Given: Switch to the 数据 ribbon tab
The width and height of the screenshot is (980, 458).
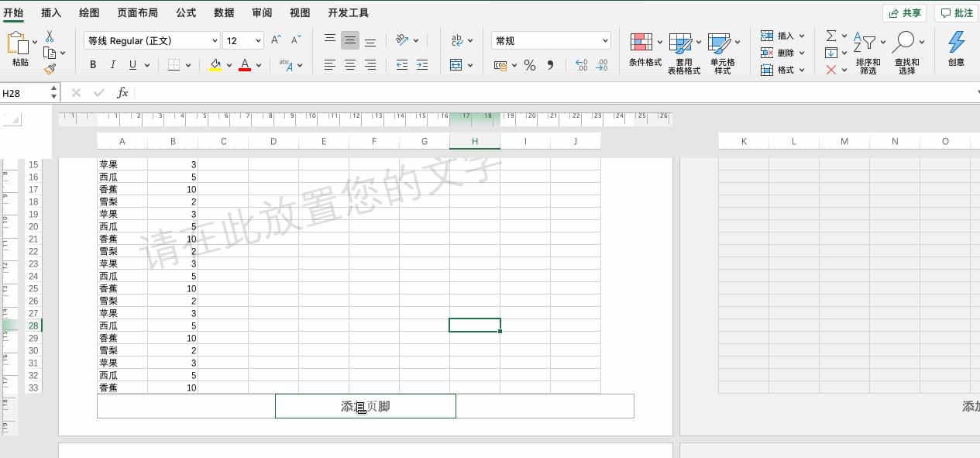Looking at the screenshot, I should (x=224, y=12).
